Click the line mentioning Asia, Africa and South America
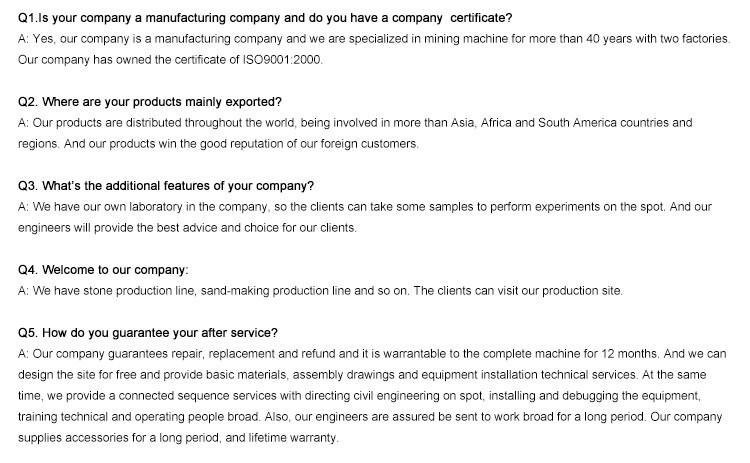This screenshot has height=463, width=750. click(x=355, y=123)
